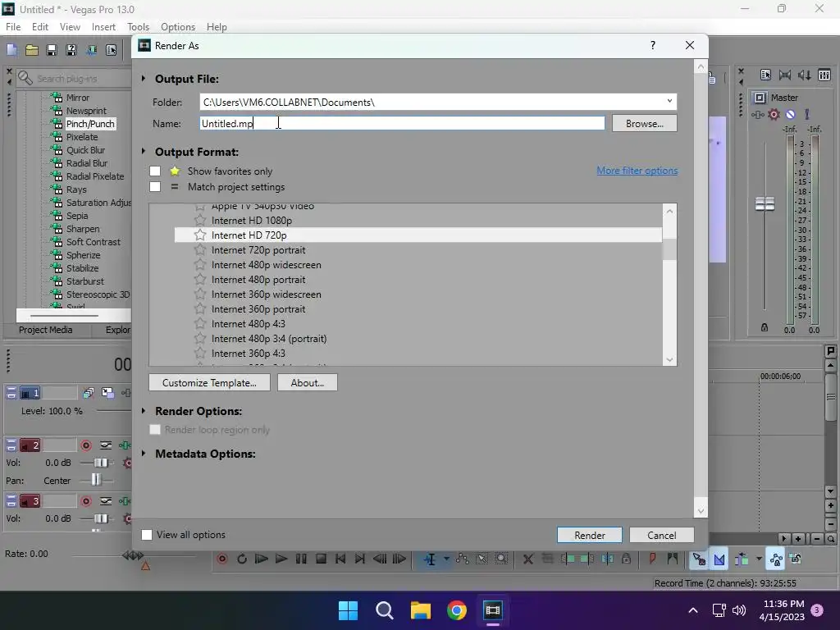Click the Save As icon in toolbar
Screen dimensions: 840x630
tap(71, 50)
